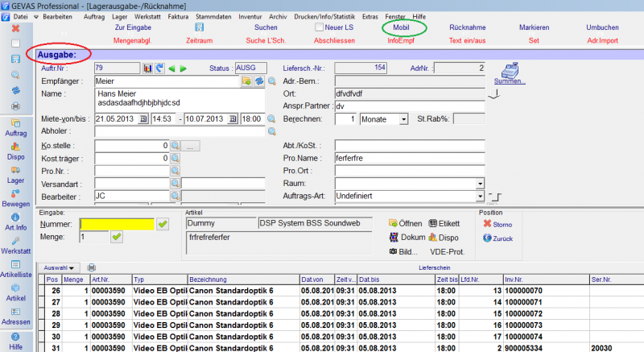
Task: Click the save disk icon in left sidebar
Action: point(15,59)
